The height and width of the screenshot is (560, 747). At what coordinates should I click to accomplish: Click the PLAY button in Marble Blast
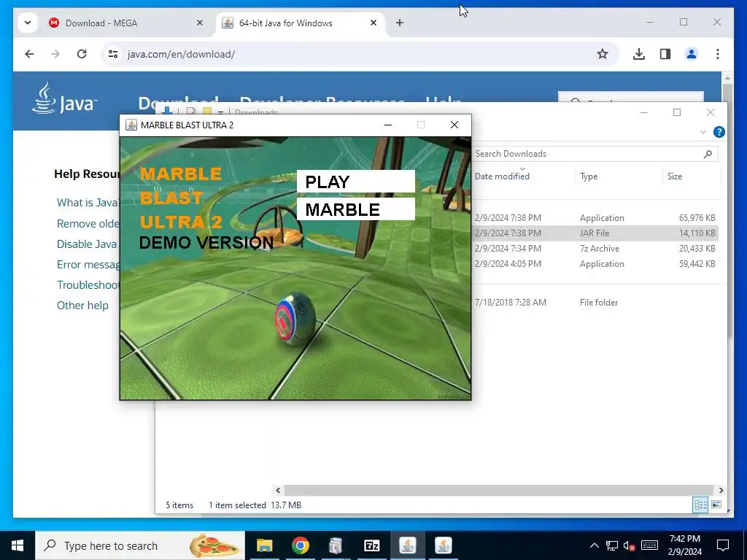point(355,182)
